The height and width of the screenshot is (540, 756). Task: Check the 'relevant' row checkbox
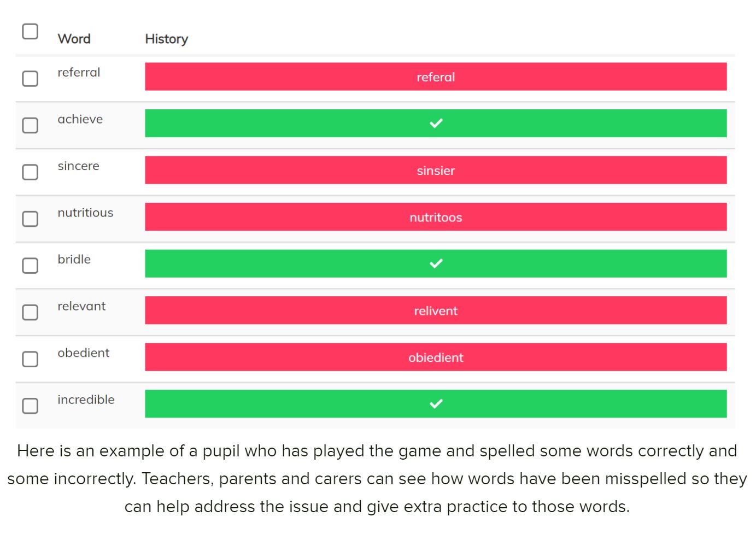coord(30,312)
